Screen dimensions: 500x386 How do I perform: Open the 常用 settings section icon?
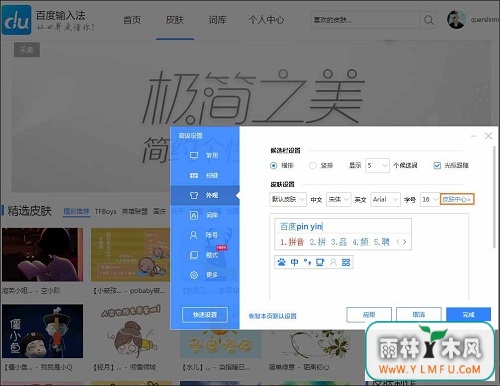[194, 155]
